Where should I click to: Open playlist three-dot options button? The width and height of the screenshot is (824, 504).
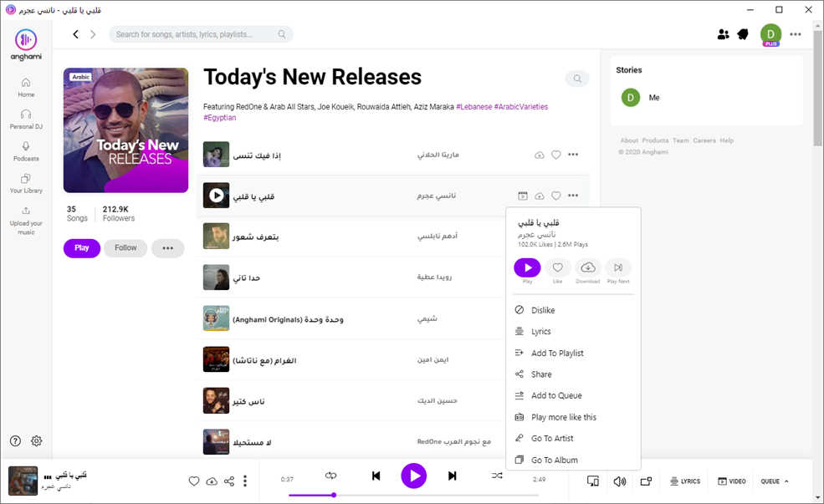(x=167, y=248)
